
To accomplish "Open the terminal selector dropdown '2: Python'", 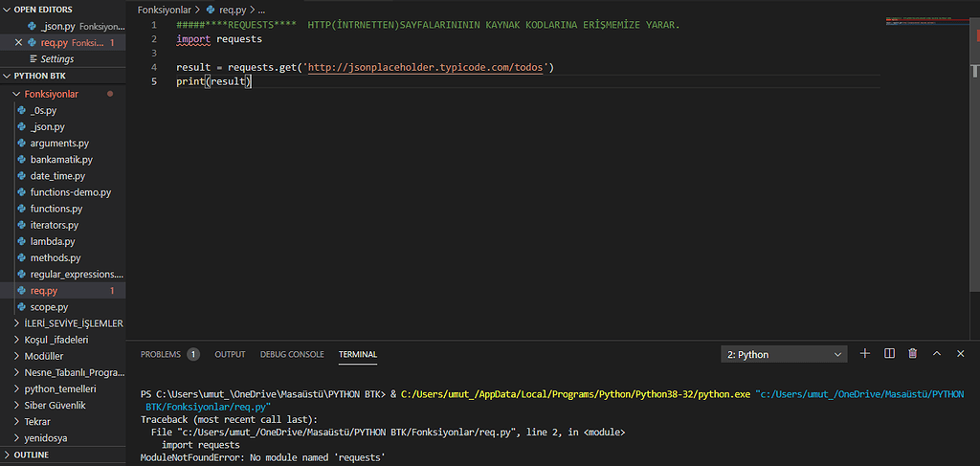I will (x=783, y=354).
